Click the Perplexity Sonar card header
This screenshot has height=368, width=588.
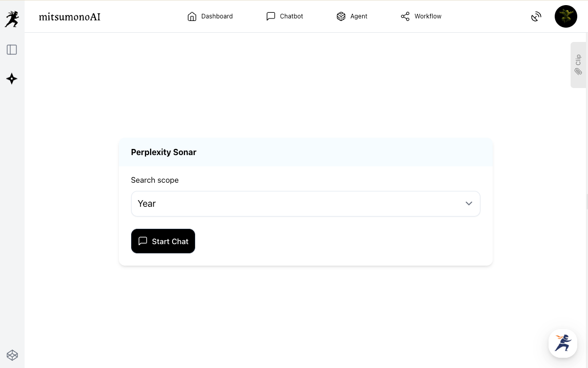click(x=164, y=152)
